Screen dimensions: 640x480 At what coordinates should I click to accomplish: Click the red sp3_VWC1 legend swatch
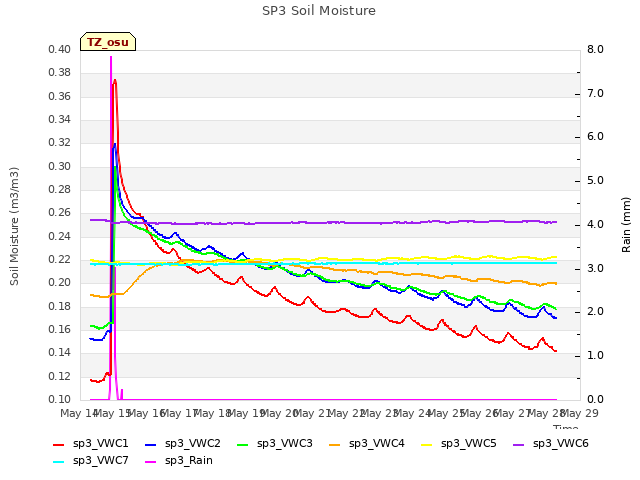click(59, 444)
